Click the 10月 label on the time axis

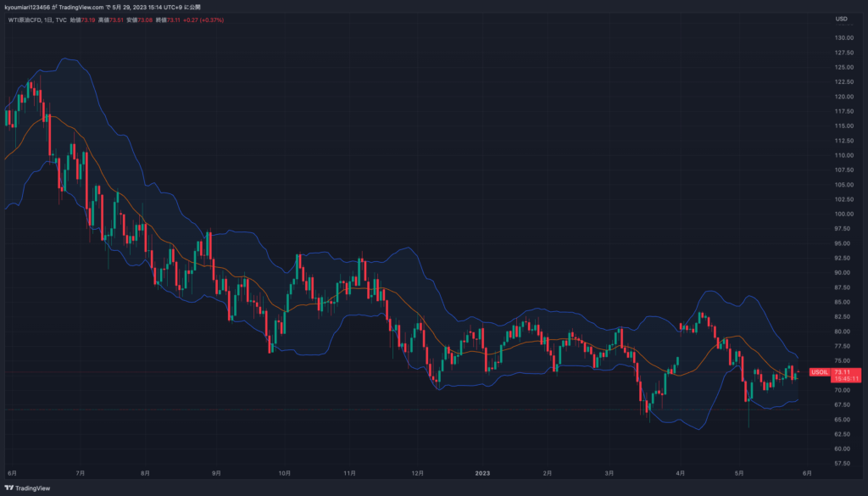[x=285, y=473]
